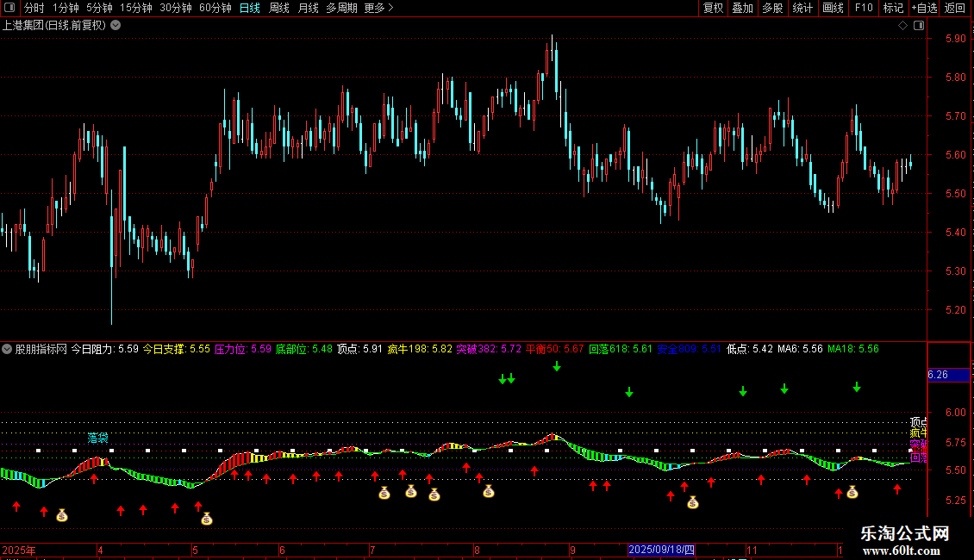Toggle the left sidebar panel icon
This screenshot has width=974, height=560.
(x=9, y=8)
